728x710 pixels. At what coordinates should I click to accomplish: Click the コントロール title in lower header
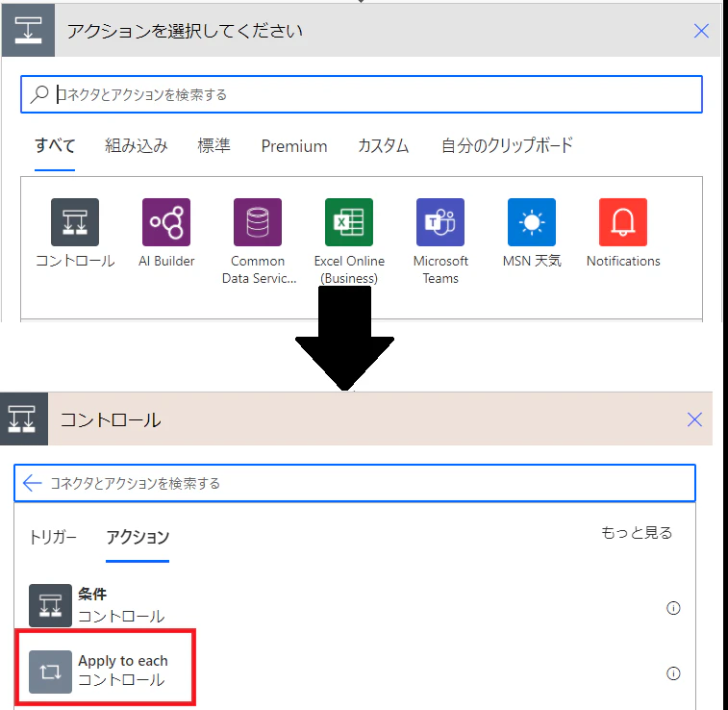coord(111,419)
